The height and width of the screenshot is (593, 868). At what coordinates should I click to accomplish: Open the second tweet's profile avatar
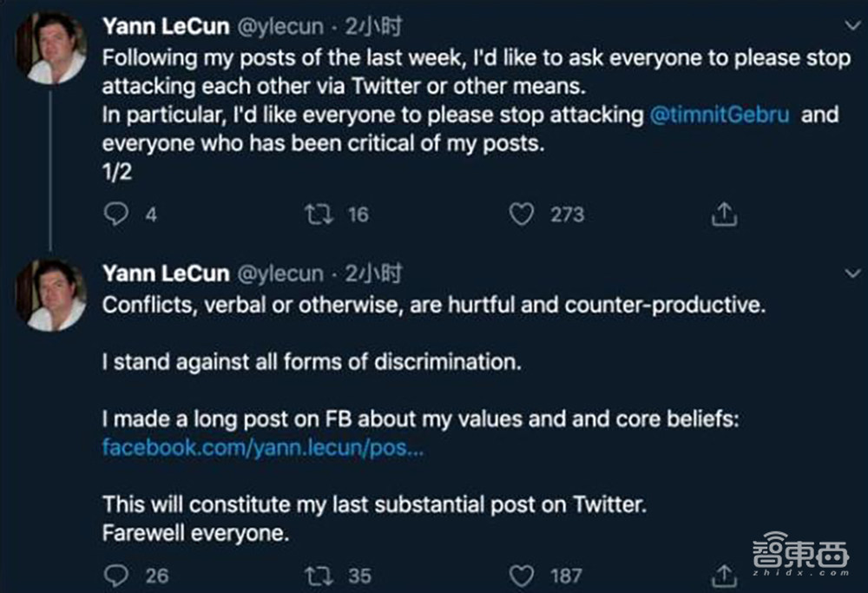[x=51, y=295]
